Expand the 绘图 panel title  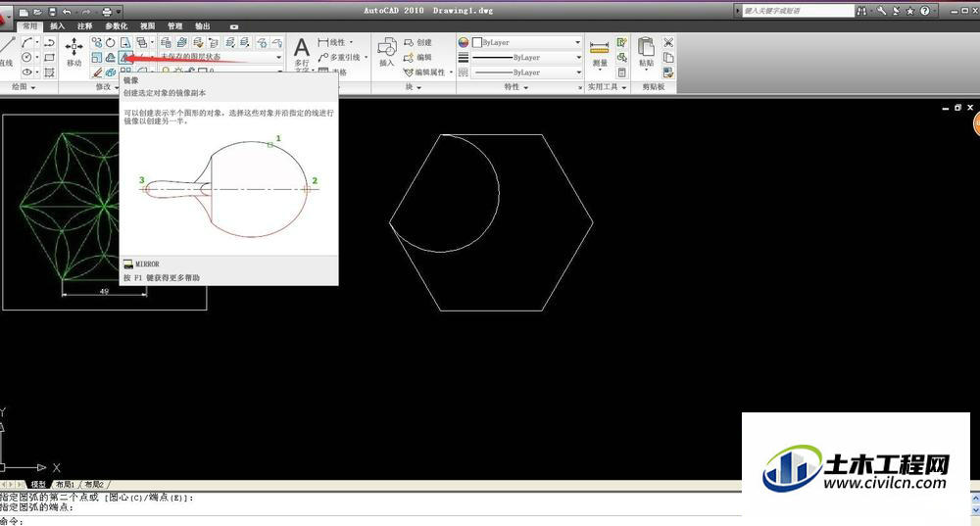click(24, 87)
